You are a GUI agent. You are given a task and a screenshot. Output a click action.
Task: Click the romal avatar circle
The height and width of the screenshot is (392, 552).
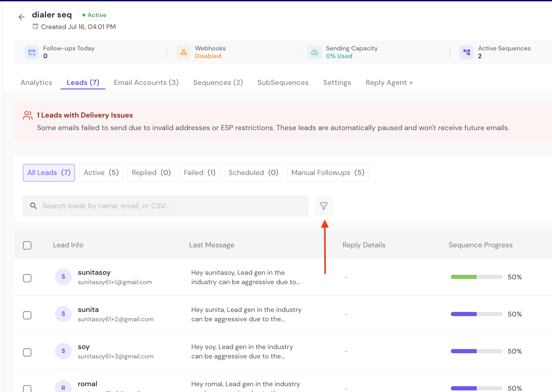63,386
